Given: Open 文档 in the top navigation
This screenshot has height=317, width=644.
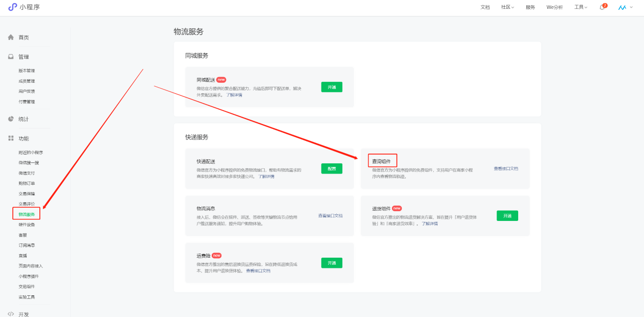Looking at the screenshot, I should coord(485,7).
